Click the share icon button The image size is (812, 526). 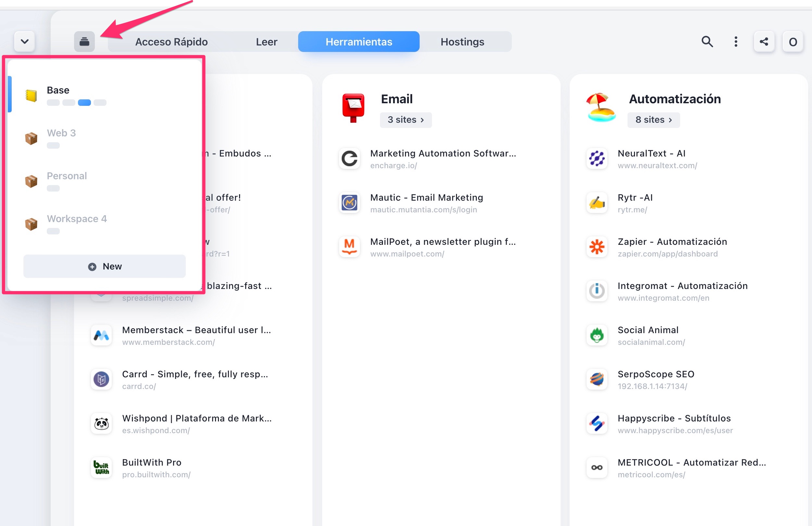pyautogui.click(x=764, y=42)
